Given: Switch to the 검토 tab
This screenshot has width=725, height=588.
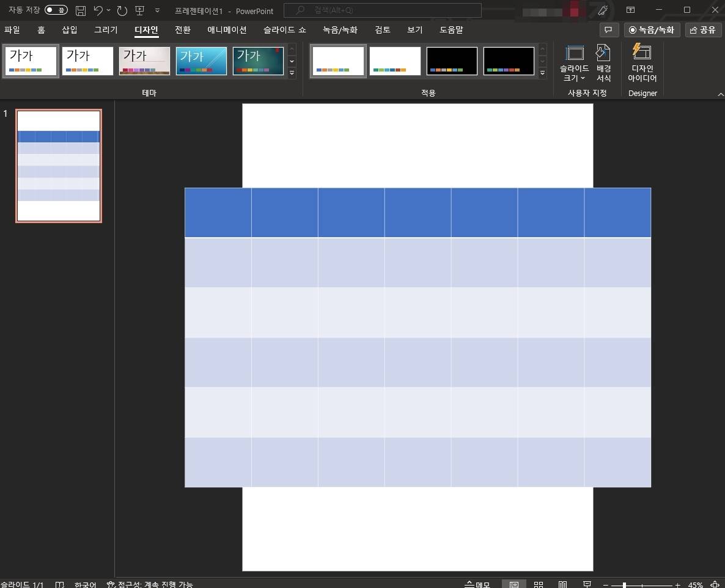Looking at the screenshot, I should click(x=383, y=30).
